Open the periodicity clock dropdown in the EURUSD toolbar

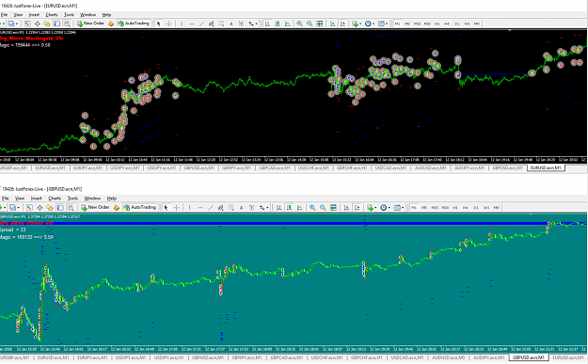pyautogui.click(x=370, y=24)
